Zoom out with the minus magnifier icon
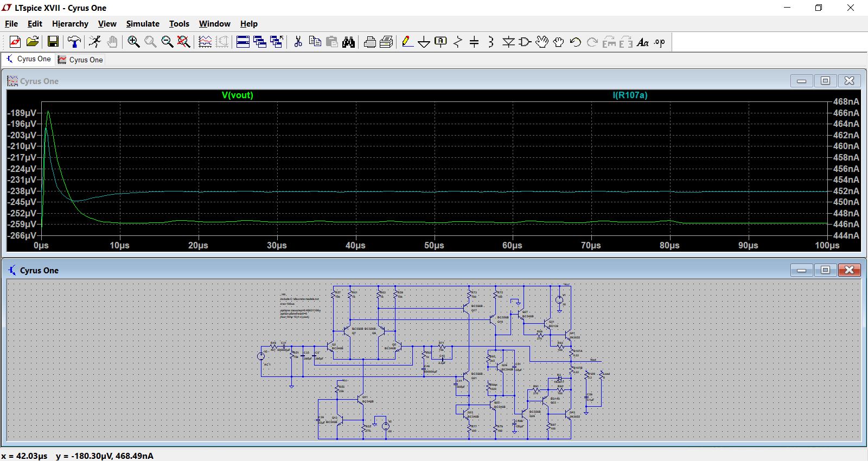Screen dimensions: 868x461 167,42
